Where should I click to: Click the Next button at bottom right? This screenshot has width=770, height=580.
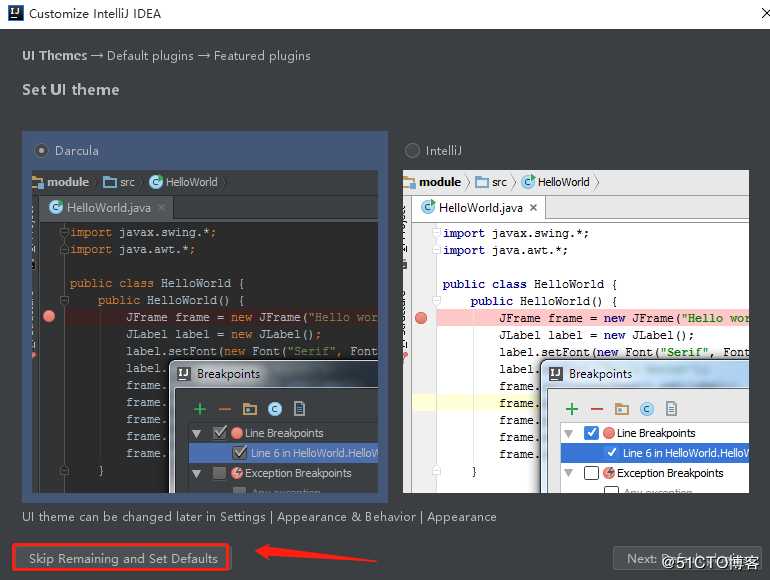click(x=687, y=558)
